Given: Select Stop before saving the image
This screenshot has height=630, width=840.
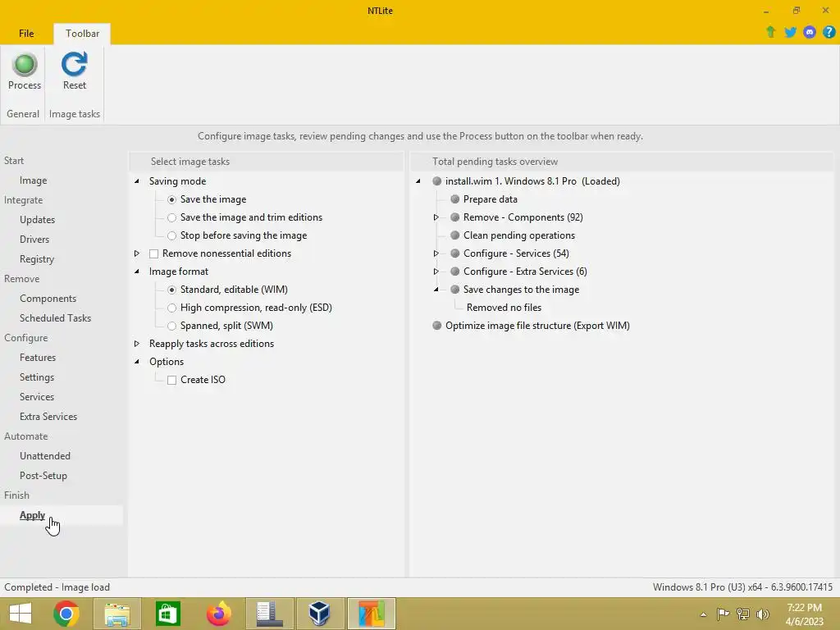Looking at the screenshot, I should pyautogui.click(x=171, y=235).
